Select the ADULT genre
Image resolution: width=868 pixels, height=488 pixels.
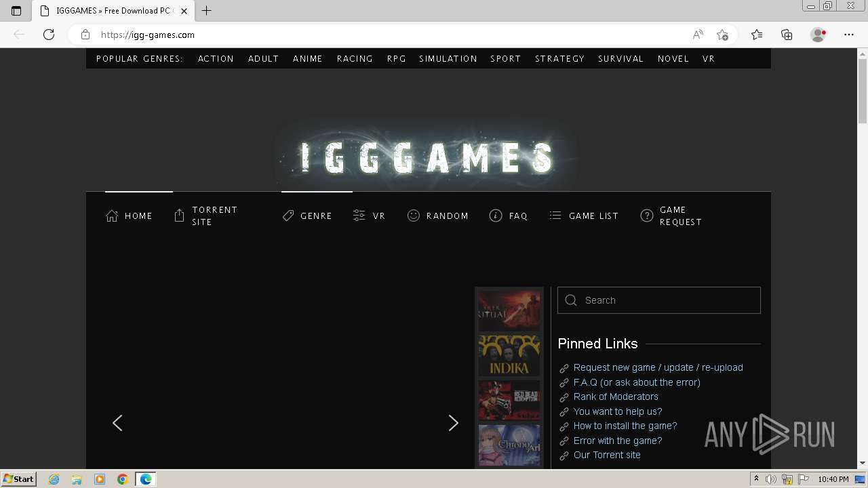[x=263, y=58]
